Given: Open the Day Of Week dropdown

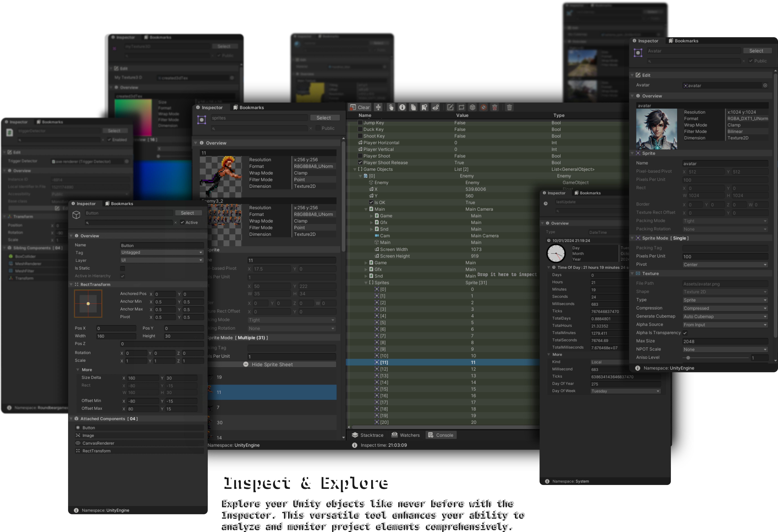Looking at the screenshot, I should pos(625,391).
